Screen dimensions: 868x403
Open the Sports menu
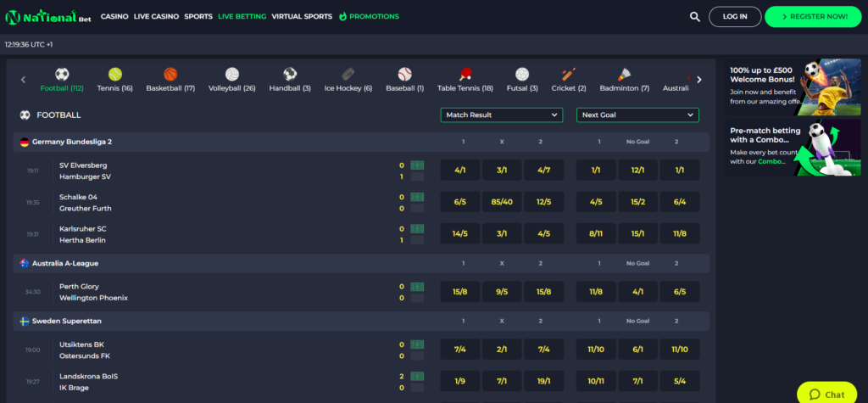(x=198, y=17)
